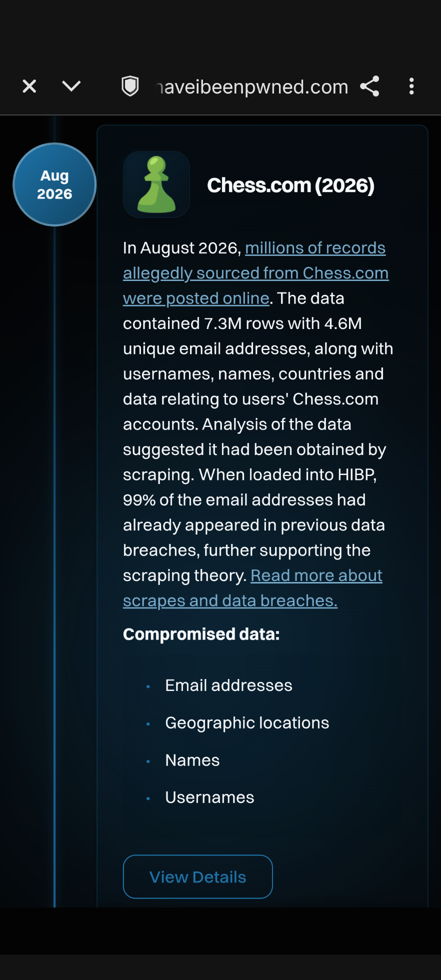Image resolution: width=441 pixels, height=980 pixels.
Task: Expand the browser chevron-down menu
Action: [71, 86]
